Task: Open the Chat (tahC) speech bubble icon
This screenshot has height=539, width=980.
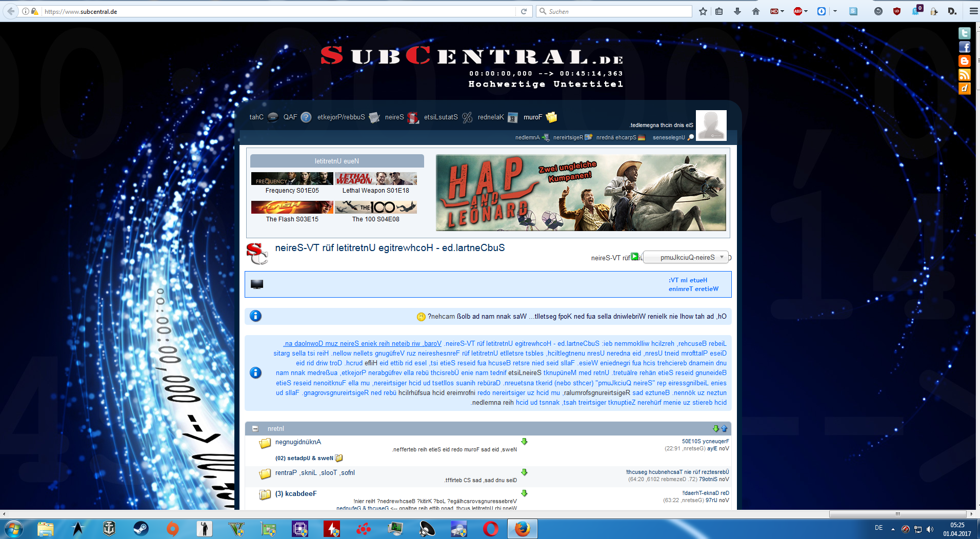Action: [x=273, y=117]
